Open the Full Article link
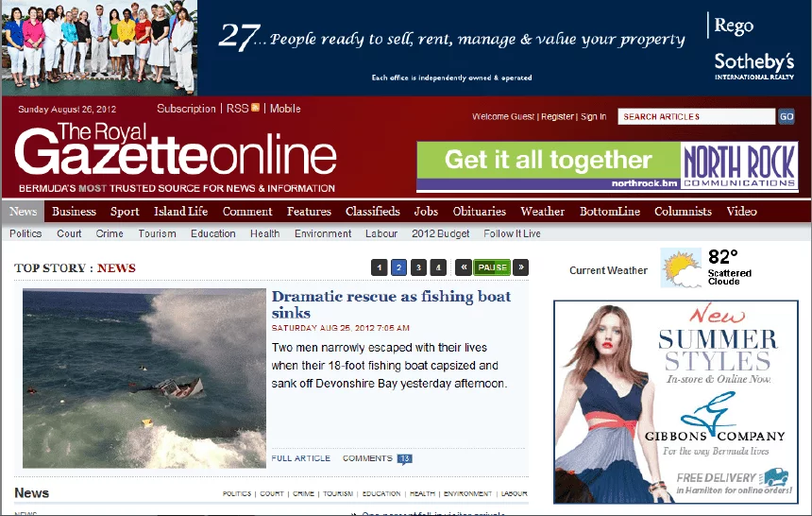The height and width of the screenshot is (516, 812). click(300, 458)
